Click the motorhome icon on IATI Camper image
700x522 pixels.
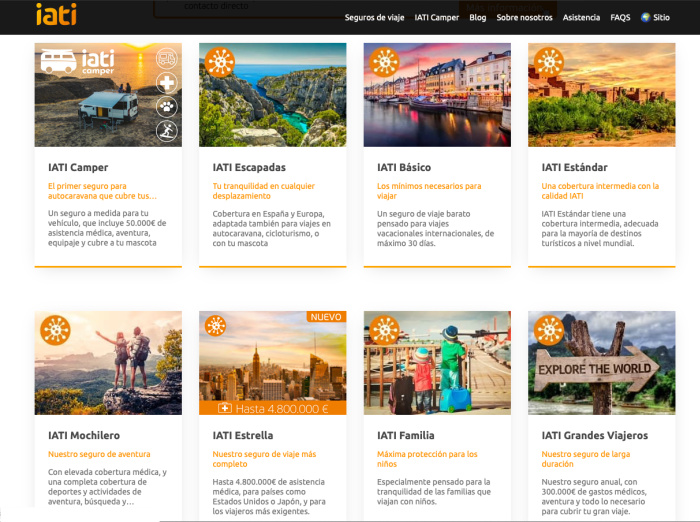tap(167, 58)
